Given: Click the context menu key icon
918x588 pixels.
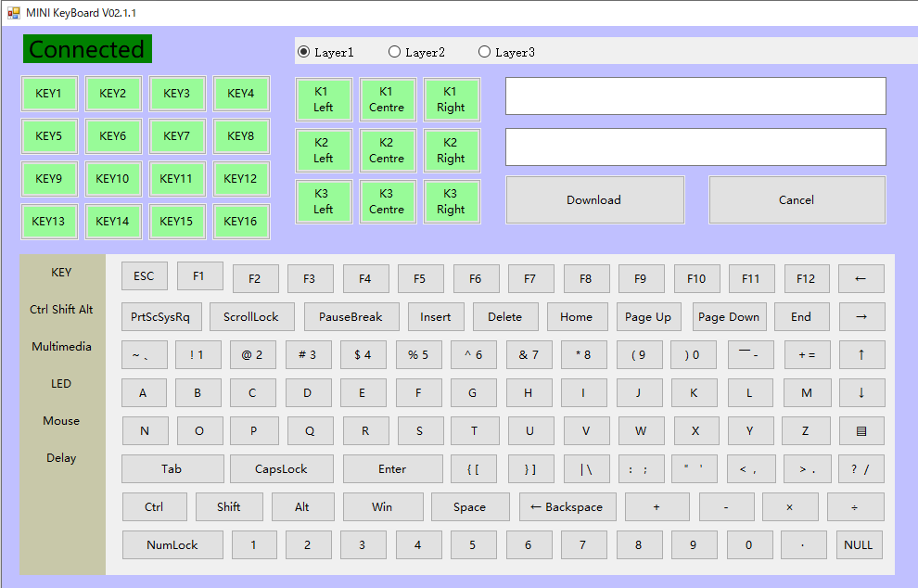Looking at the screenshot, I should (861, 430).
